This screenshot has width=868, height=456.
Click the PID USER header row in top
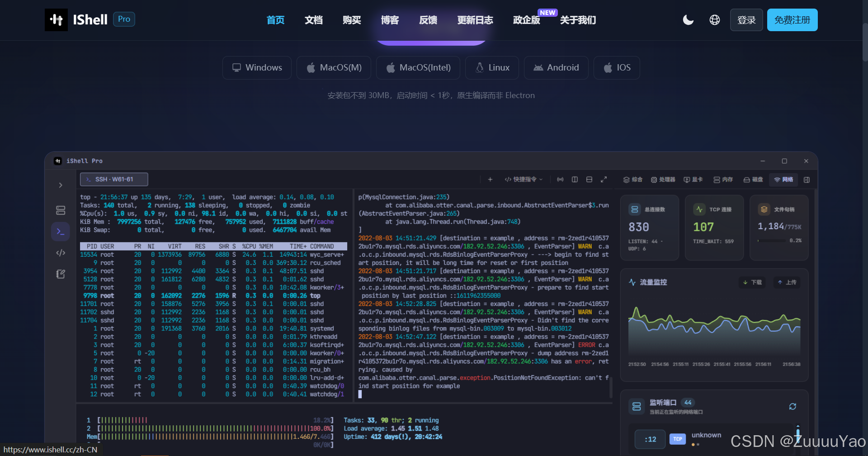point(213,246)
